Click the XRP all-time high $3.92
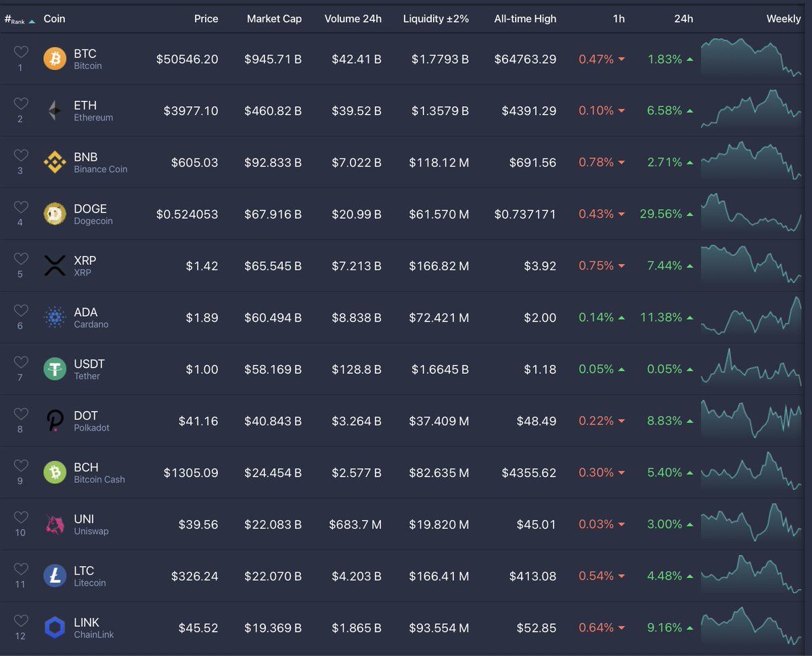Screen dimensions: 812x656 [540, 265]
